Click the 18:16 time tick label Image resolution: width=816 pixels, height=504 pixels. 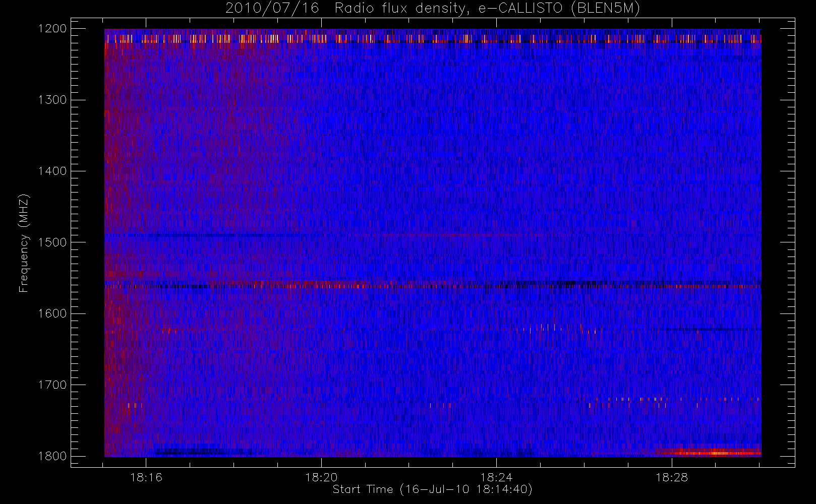(x=146, y=477)
